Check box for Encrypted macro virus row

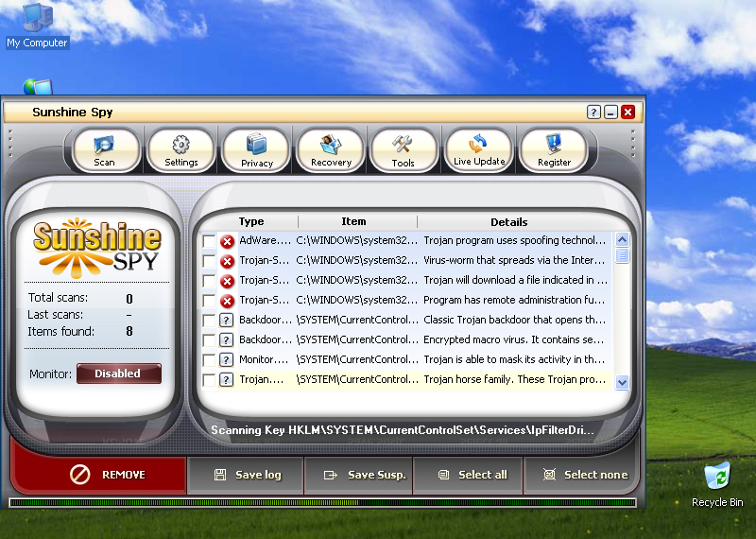point(209,340)
